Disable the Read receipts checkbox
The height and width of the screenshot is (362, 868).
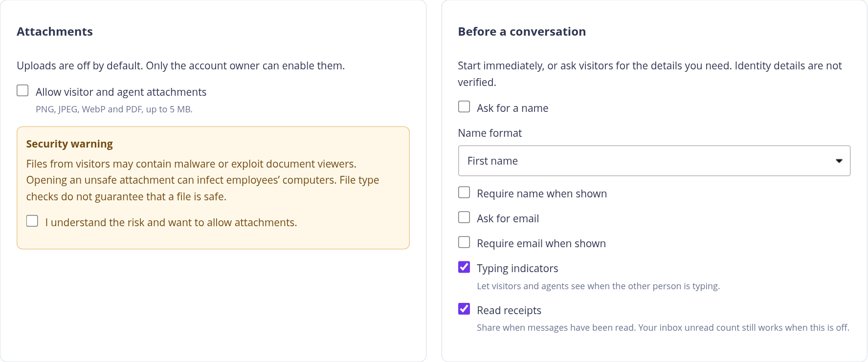(464, 309)
